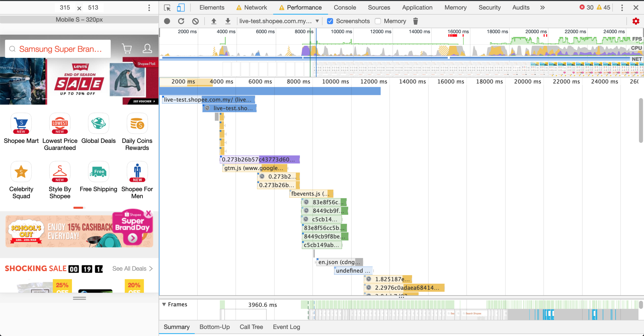Show more DevTools tabs chevron
This screenshot has width=644, height=336.
[x=542, y=7]
